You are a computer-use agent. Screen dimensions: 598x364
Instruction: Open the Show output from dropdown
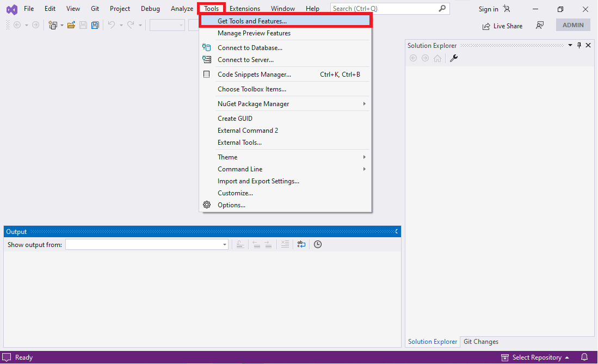point(147,245)
